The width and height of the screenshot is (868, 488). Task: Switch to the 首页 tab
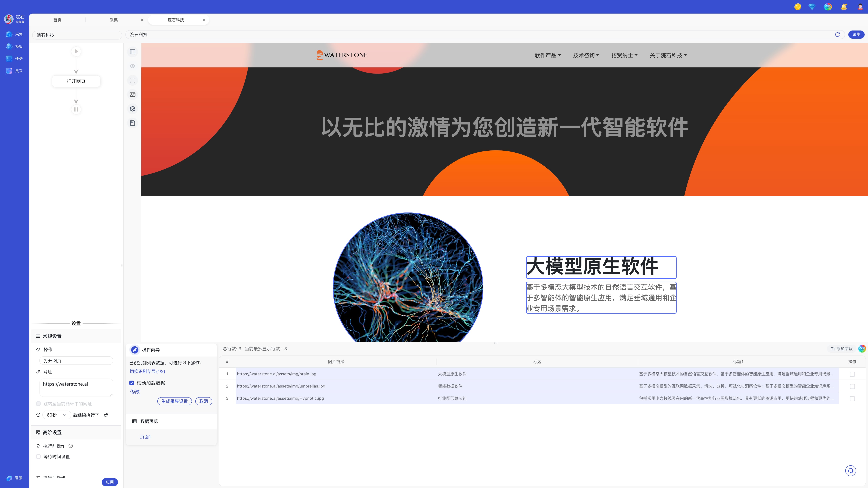[57, 19]
